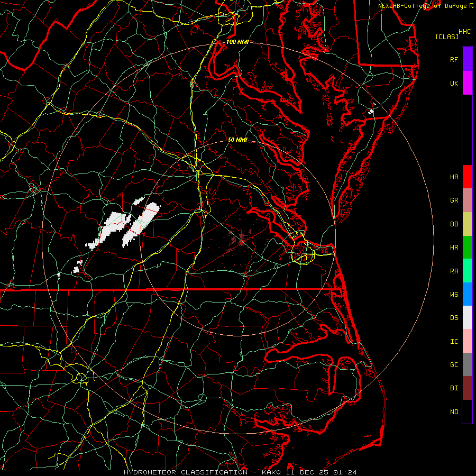
Task: Click the 'IC' legend label
Action: click(454, 342)
